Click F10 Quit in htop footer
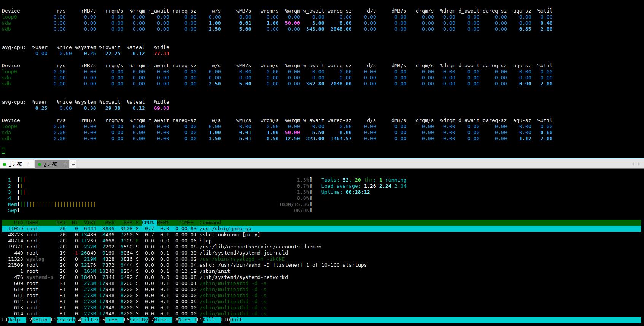 click(x=232, y=320)
